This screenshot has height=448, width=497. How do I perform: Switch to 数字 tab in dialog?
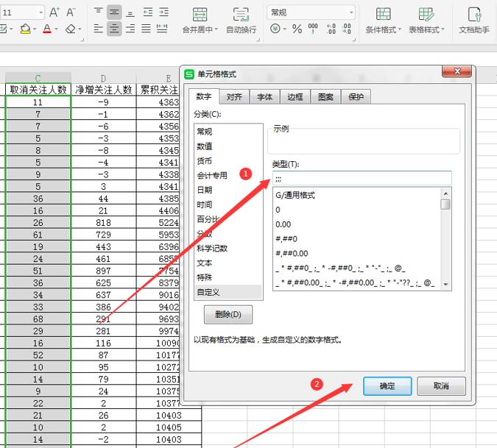[x=204, y=96]
